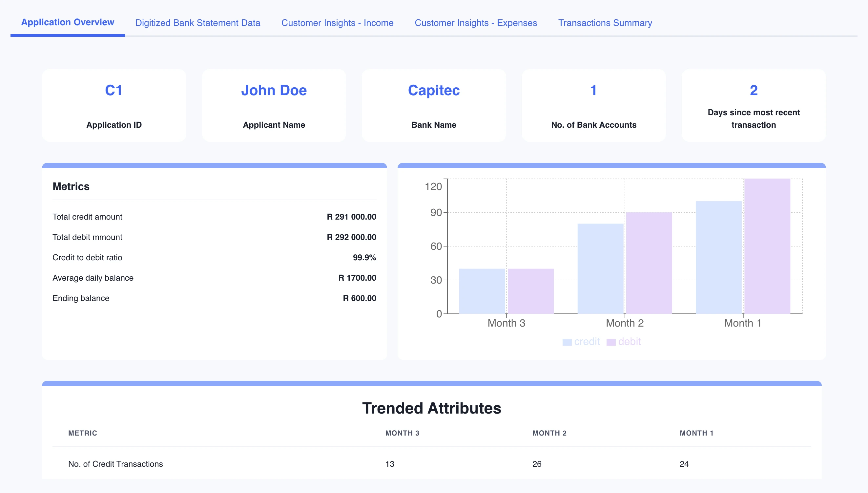Click the value 26 in table
868x493 pixels.
tap(537, 464)
